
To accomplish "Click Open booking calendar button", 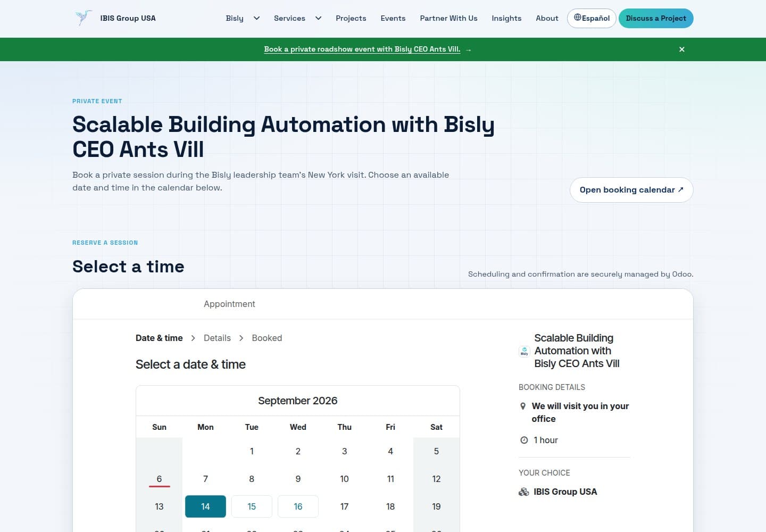I will tap(631, 190).
